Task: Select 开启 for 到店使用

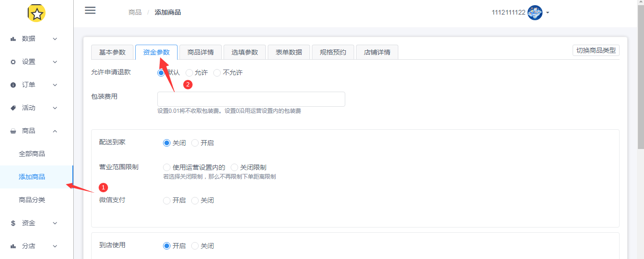Action: click(167, 246)
